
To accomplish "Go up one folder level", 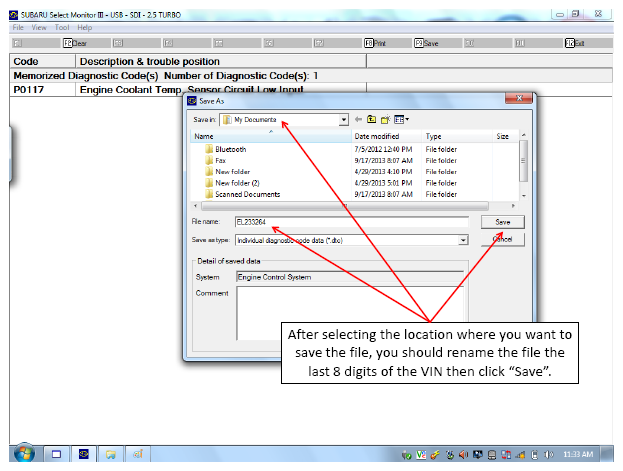I will [x=371, y=119].
